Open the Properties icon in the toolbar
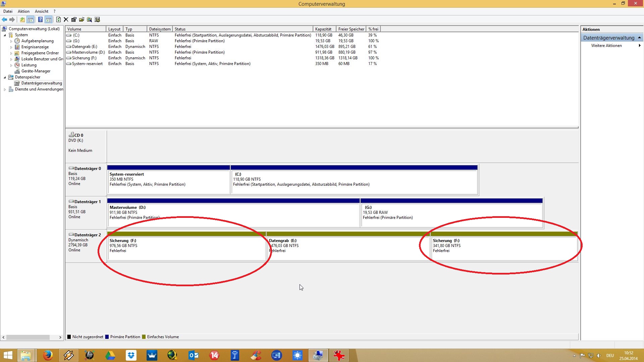This screenshot has height=362, width=644. click(x=74, y=19)
